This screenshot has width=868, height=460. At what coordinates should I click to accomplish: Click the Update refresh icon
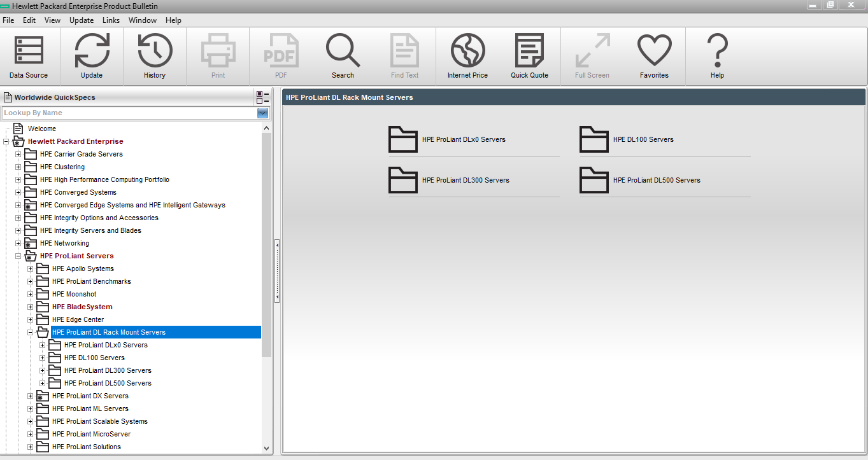[x=92, y=52]
